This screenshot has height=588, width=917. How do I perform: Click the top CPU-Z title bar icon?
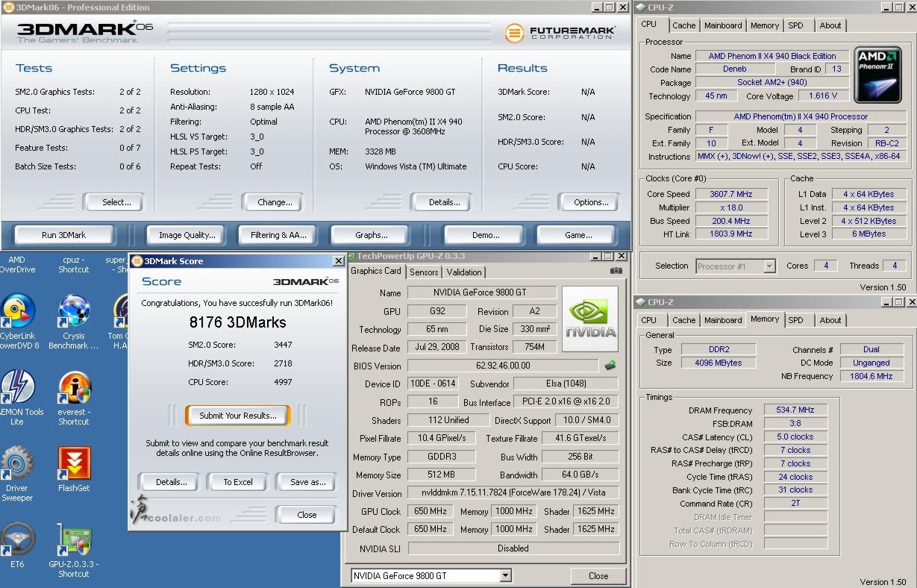point(640,7)
